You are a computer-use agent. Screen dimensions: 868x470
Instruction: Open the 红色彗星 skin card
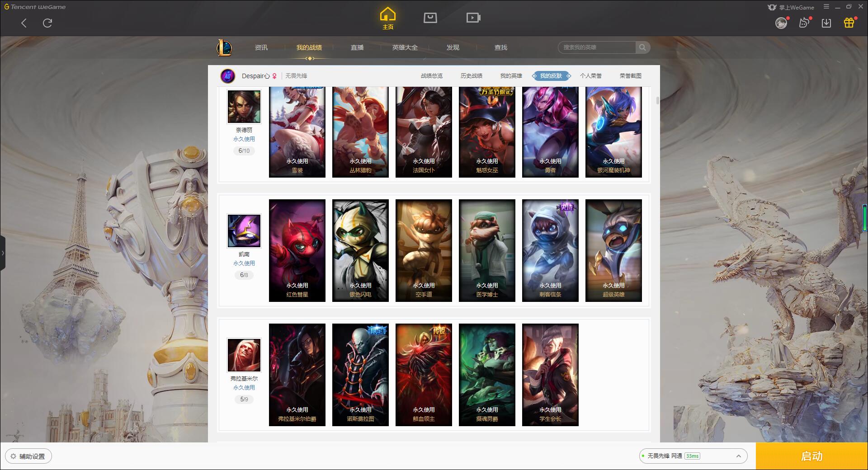pyautogui.click(x=297, y=250)
